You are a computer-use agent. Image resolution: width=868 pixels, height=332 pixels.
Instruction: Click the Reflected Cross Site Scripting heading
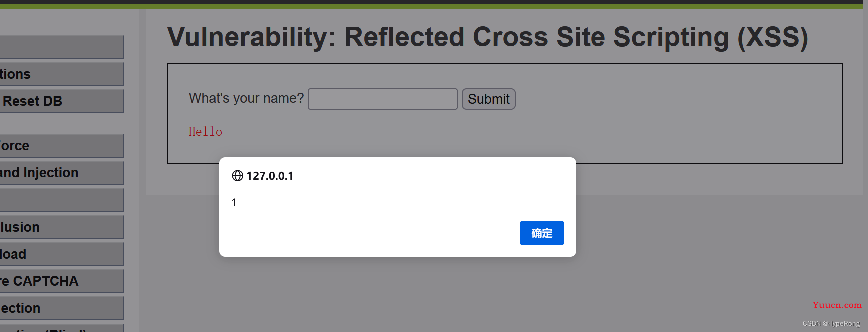pyautogui.click(x=487, y=37)
